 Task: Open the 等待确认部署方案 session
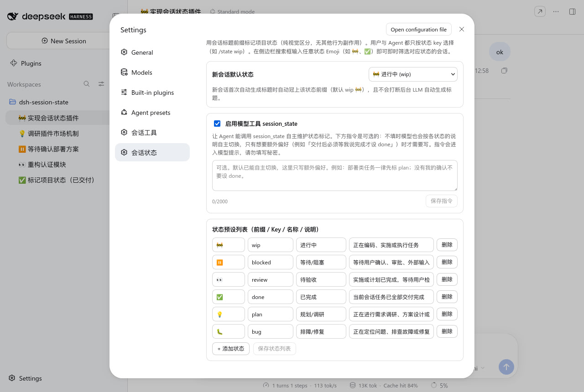point(57,149)
